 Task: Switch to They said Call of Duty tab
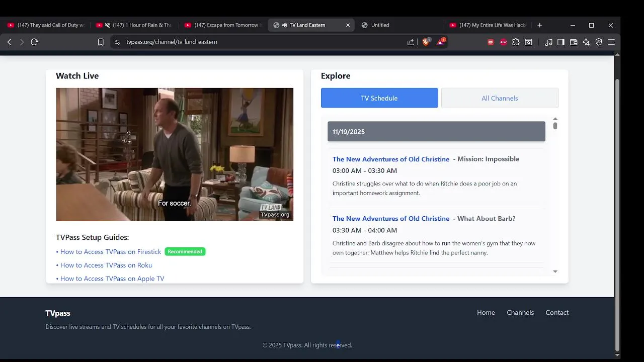pyautogui.click(x=46, y=25)
